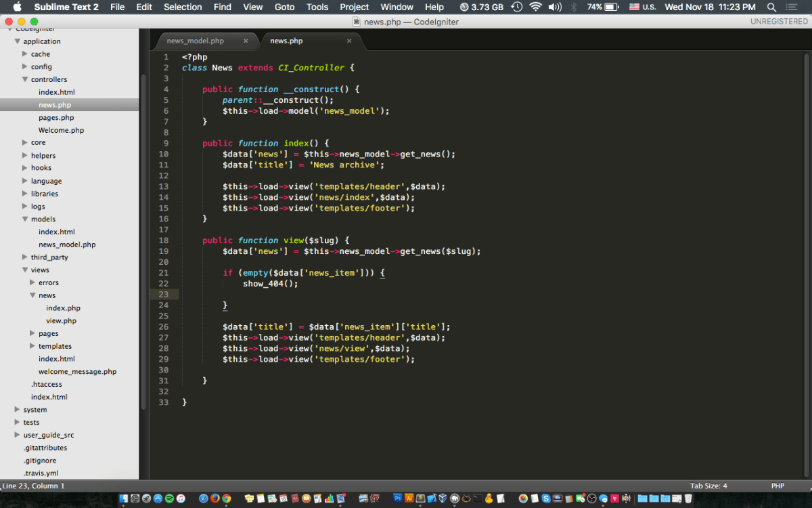Open the .gitignore file

[x=39, y=461]
